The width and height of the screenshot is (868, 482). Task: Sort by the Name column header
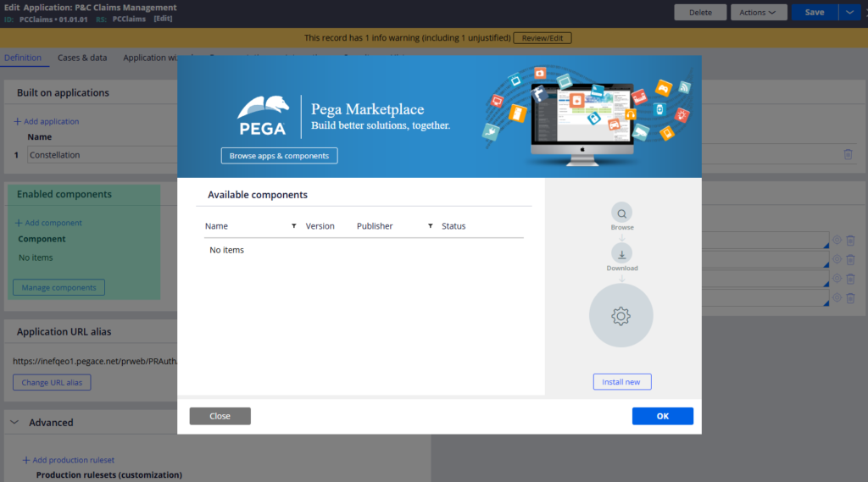[x=216, y=226]
